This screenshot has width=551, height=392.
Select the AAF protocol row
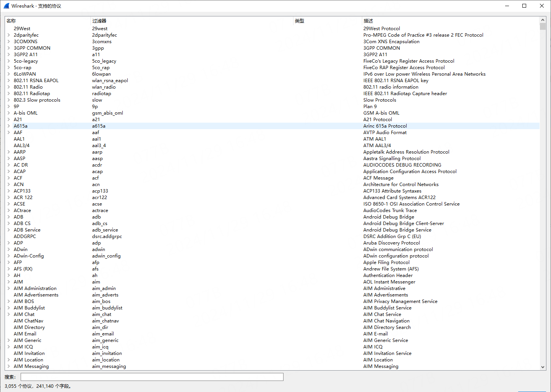[272, 133]
